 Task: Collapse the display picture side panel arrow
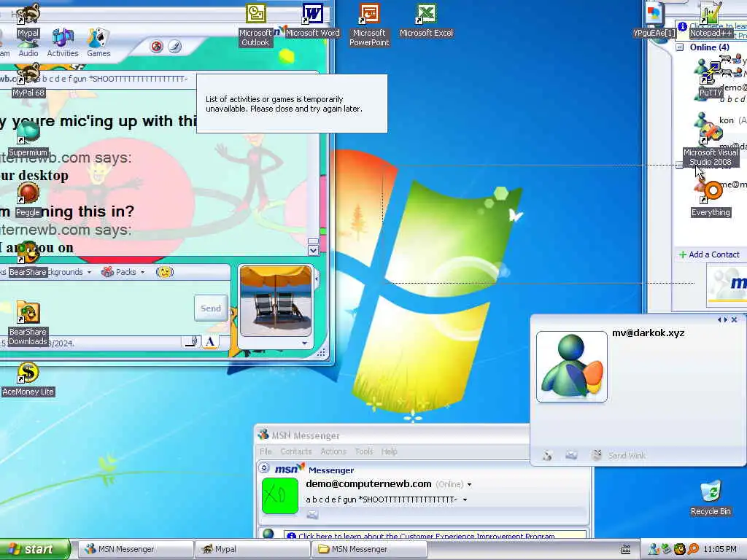coord(317,279)
